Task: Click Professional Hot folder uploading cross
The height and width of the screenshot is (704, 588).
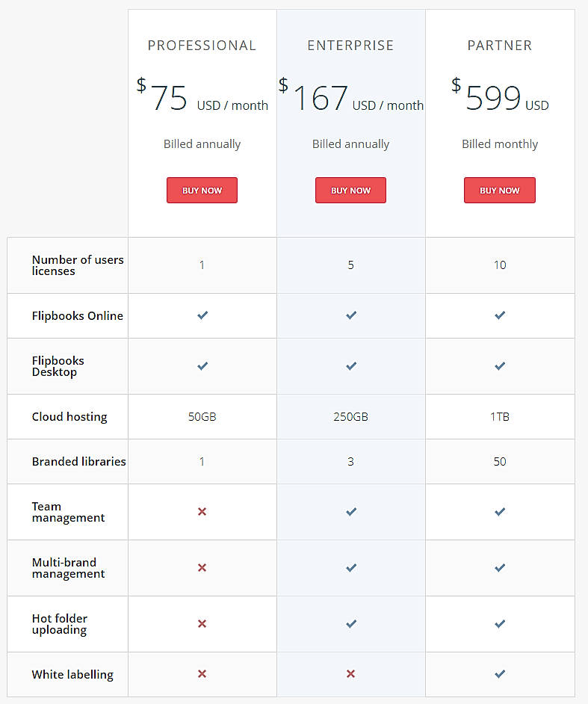Action: 202,624
